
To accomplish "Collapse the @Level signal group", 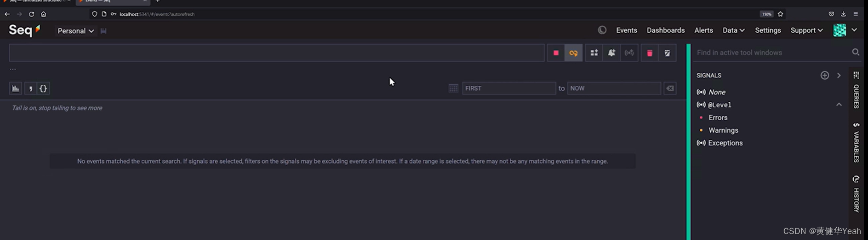I will (x=839, y=105).
